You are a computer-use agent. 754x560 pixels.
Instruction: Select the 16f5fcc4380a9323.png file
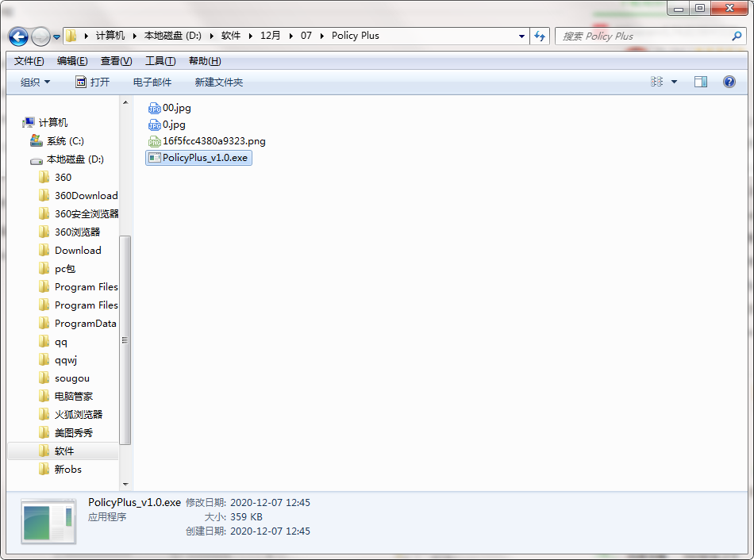(207, 141)
